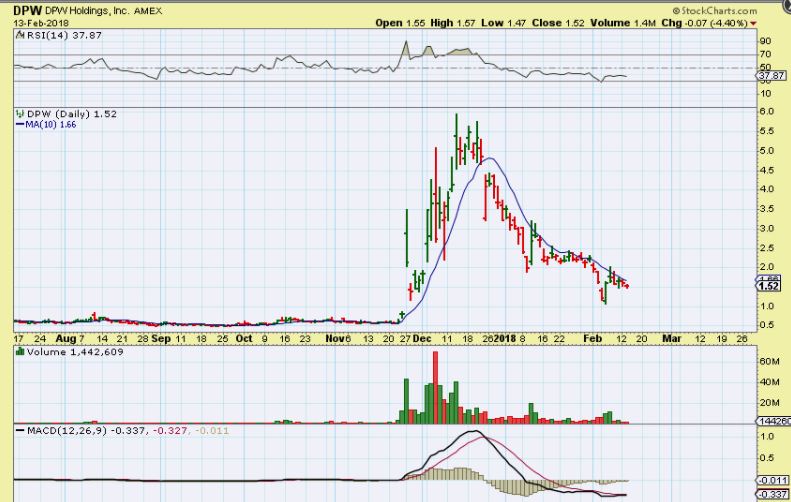Click the Chg -0.07 (-4.40%) value
791x502 pixels.
(x=705, y=23)
